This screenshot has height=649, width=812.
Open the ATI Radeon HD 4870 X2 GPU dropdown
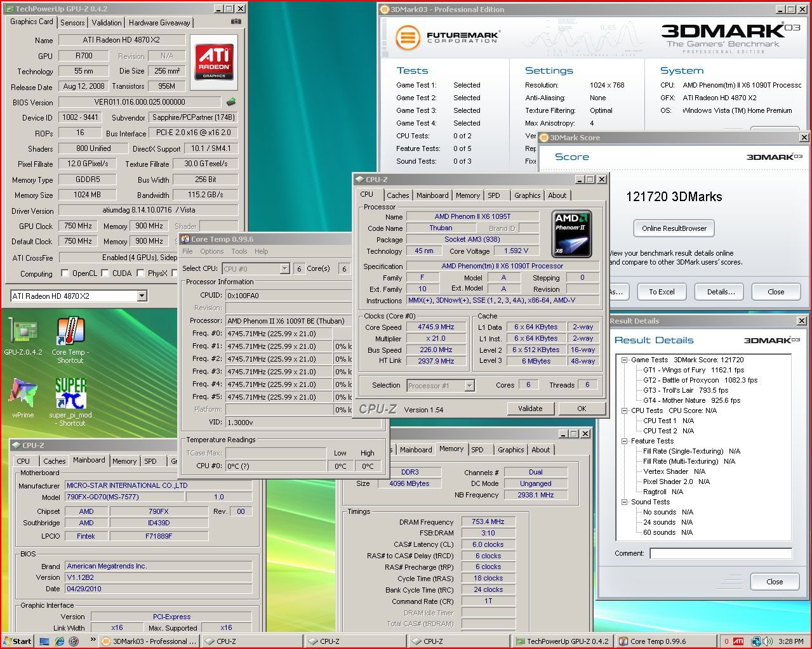[142, 296]
